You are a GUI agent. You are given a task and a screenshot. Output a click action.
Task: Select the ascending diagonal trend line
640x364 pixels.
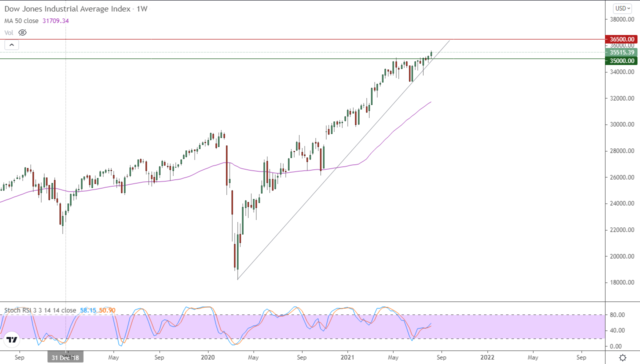pyautogui.click(x=343, y=159)
